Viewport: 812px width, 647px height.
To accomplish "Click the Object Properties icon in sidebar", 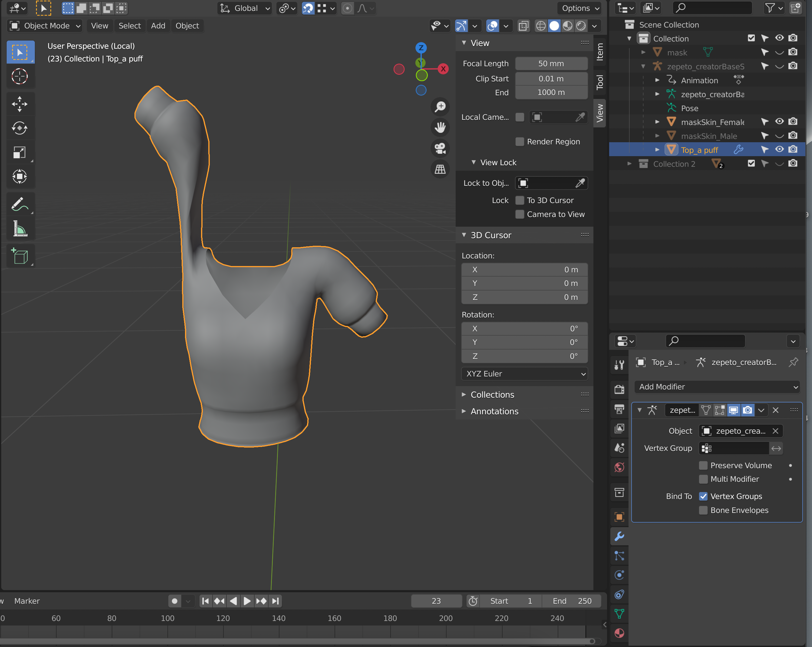I will pos(620,516).
